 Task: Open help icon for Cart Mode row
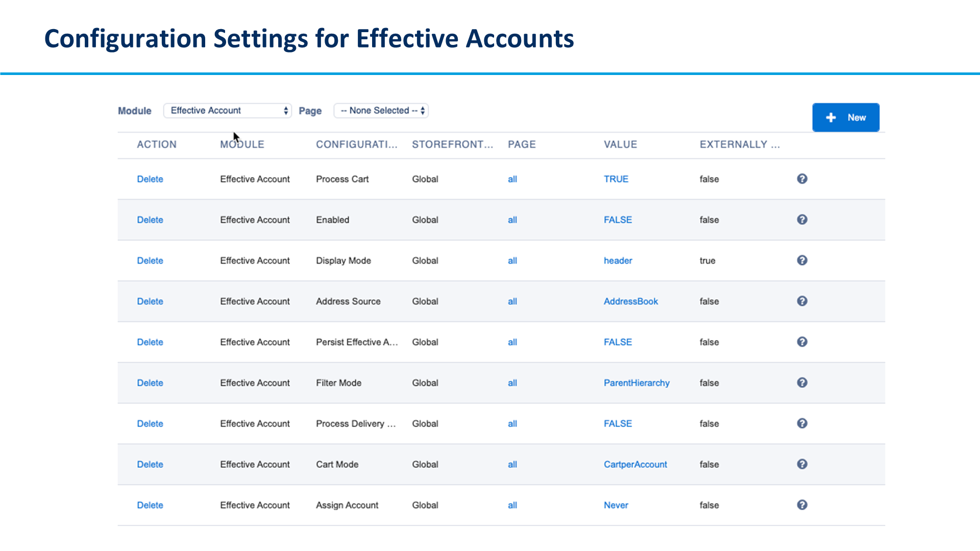pos(802,464)
